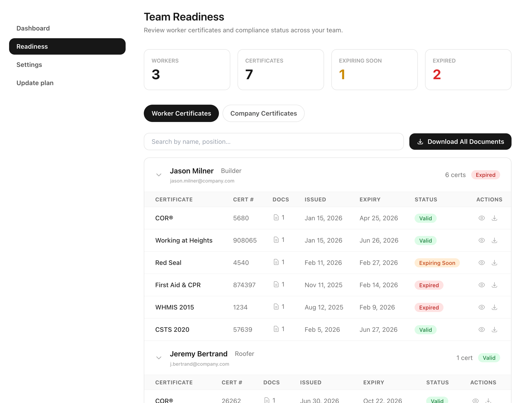
Task: Download the CSTS 2020 certificate
Action: [494, 329]
